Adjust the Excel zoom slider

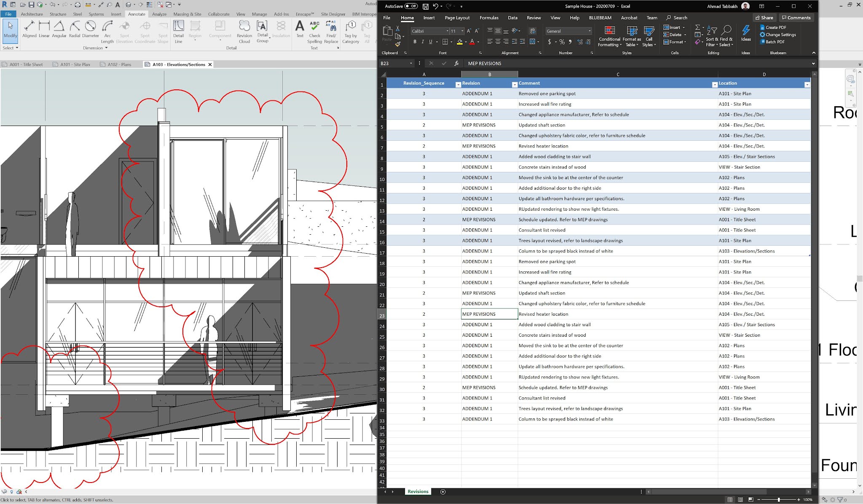(x=778, y=499)
